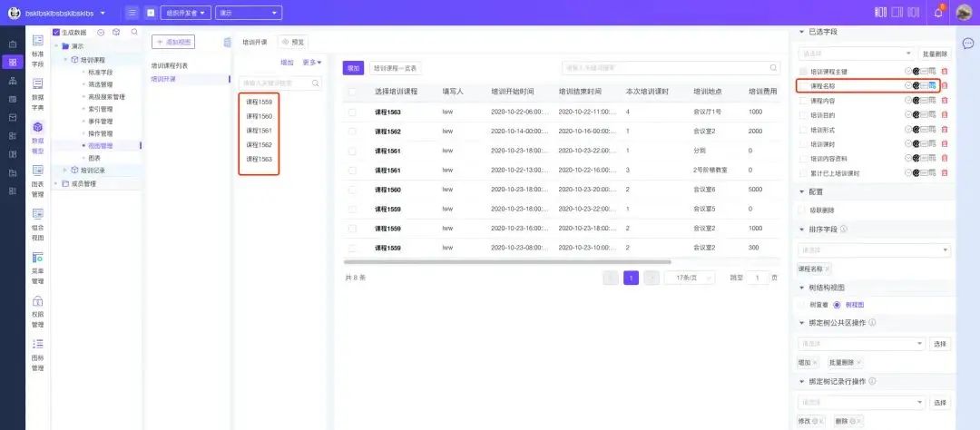
Task: Click the cube icon above the data tree
Action: pyautogui.click(x=116, y=32)
